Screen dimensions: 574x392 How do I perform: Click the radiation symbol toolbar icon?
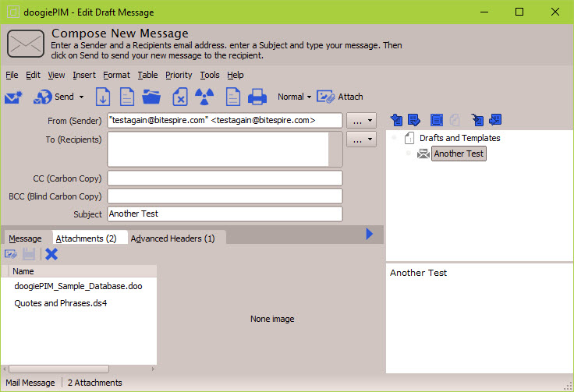coord(204,97)
